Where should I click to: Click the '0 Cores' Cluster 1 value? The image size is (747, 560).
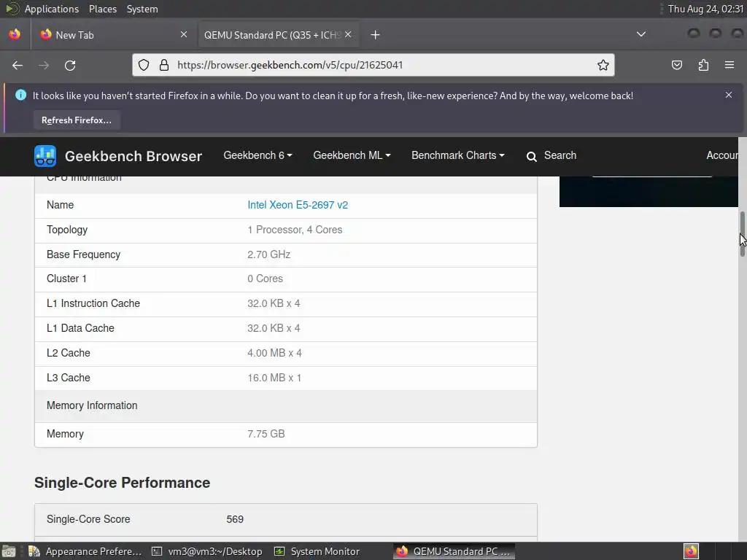265,279
